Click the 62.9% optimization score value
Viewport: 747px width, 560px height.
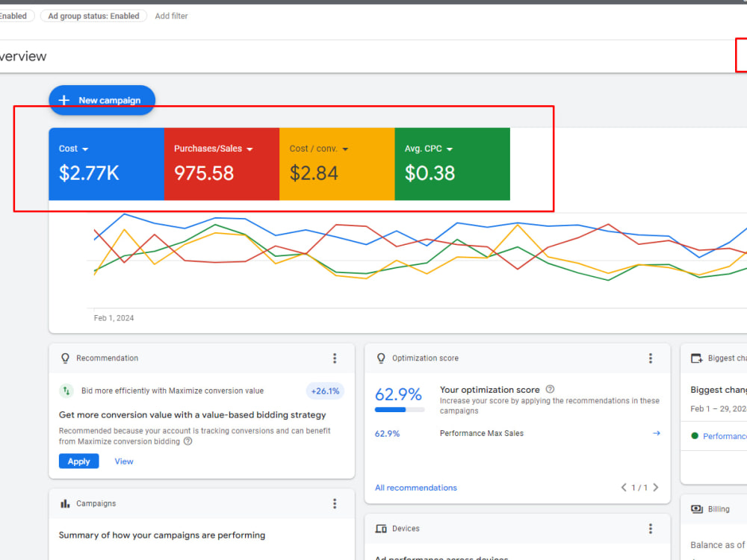398,394
